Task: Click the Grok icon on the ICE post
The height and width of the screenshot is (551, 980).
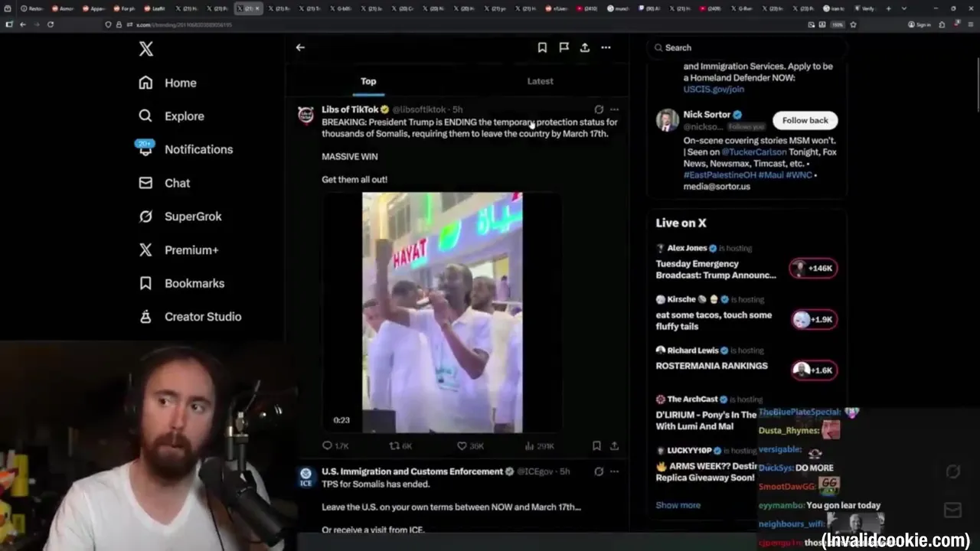Action: click(599, 471)
